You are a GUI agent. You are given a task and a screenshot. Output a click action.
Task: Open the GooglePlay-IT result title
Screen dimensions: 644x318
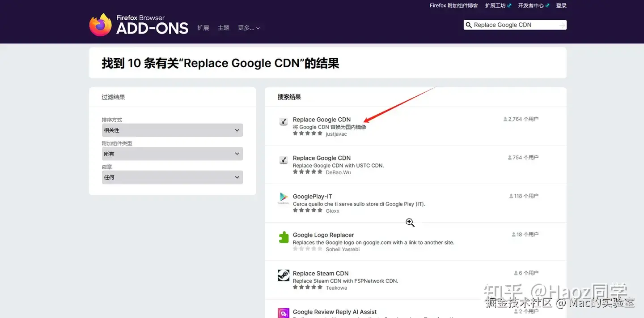pos(313,197)
